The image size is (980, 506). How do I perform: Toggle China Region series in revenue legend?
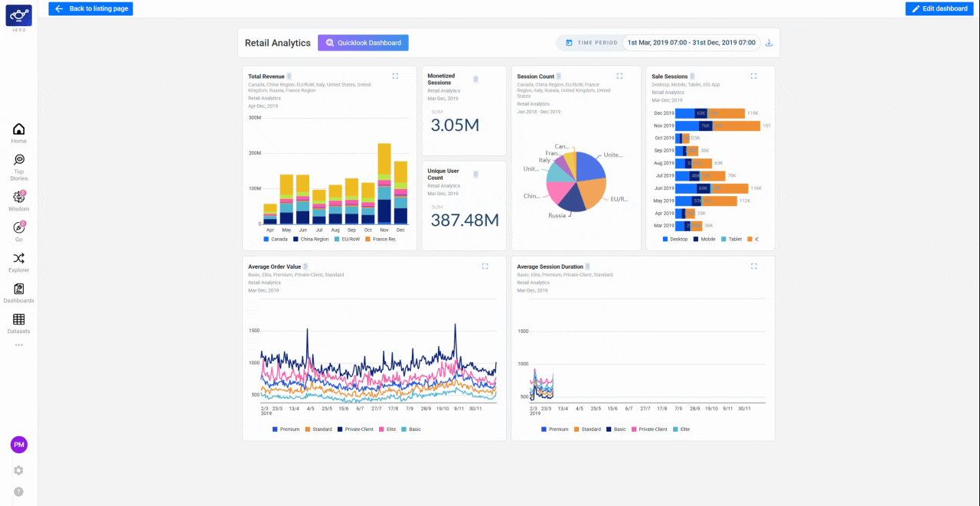point(311,240)
